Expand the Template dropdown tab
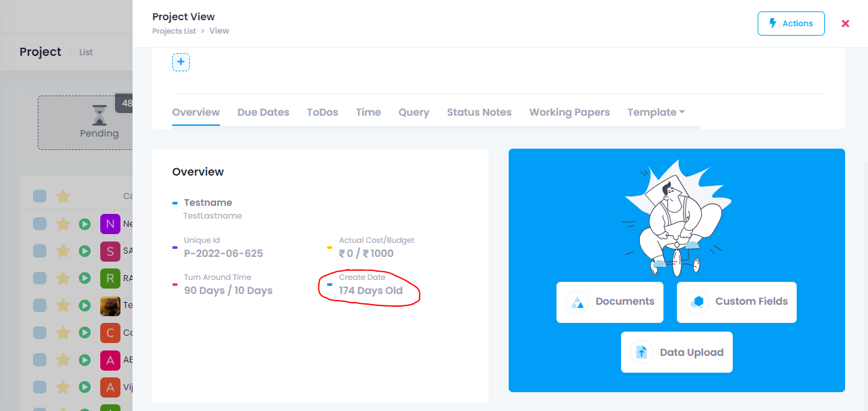868x411 pixels. (x=656, y=112)
